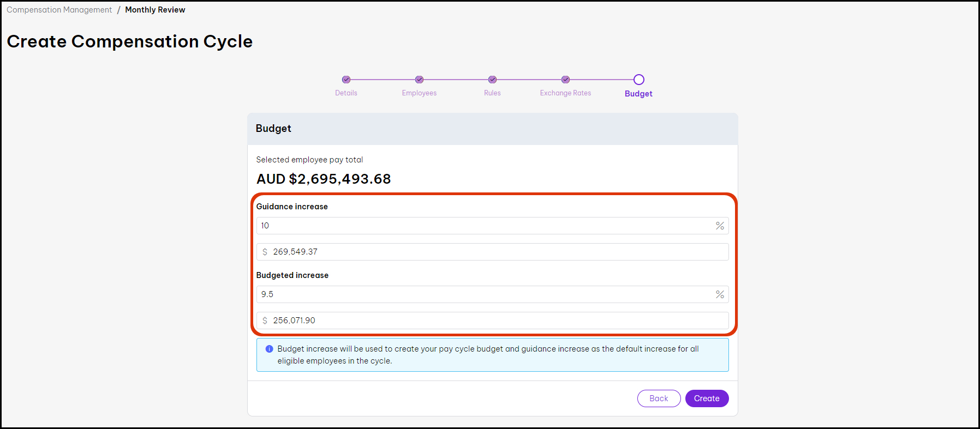Click the Exchange Rates step checkmark circle
The width and height of the screenshot is (980, 429).
565,80
